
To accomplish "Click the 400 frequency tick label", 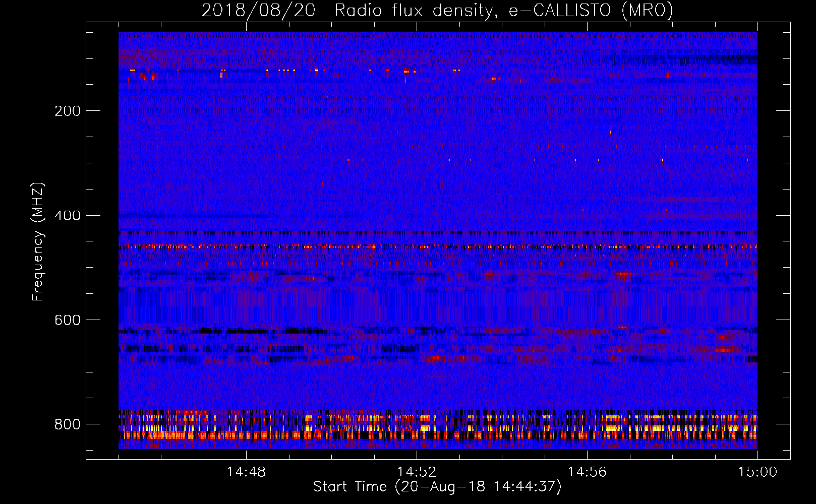I will (68, 216).
